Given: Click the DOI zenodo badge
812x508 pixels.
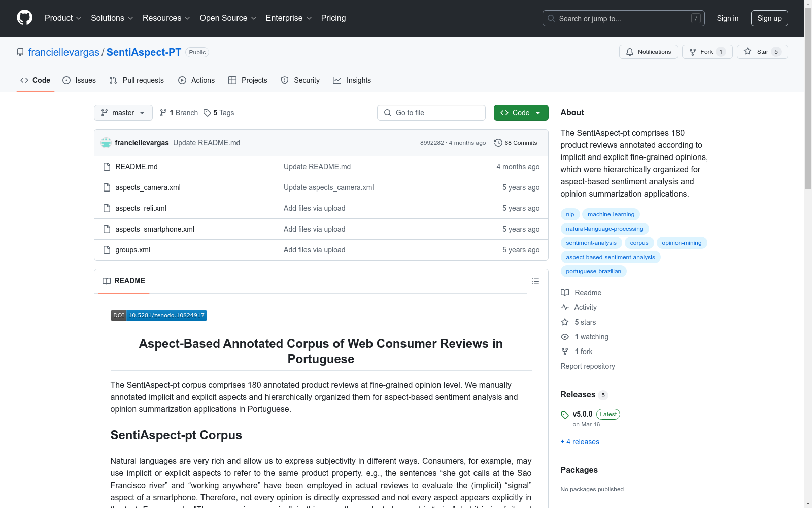Looking at the screenshot, I should pos(159,315).
